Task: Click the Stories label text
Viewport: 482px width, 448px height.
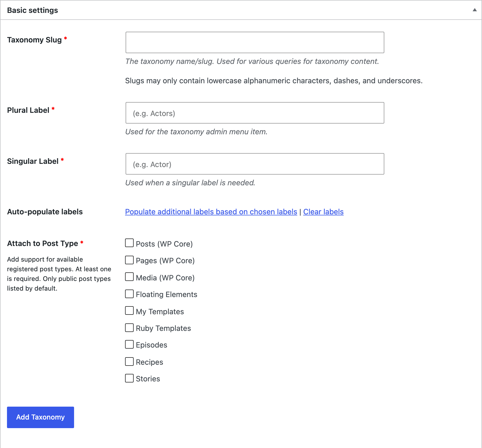Action: (x=148, y=379)
